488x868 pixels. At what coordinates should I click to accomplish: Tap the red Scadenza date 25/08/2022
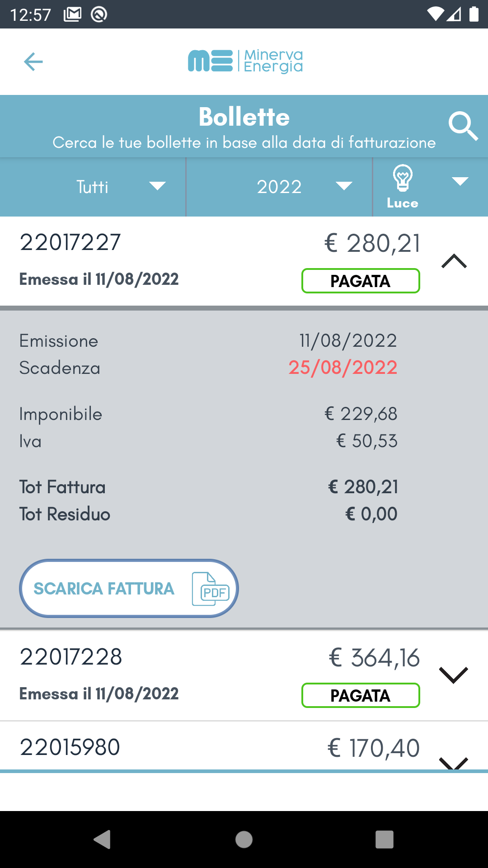(343, 368)
